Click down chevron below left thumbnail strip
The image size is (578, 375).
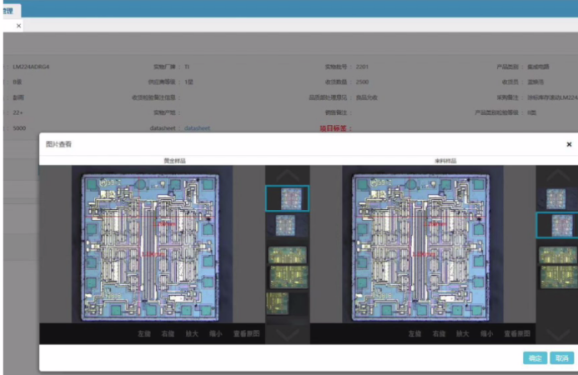click(x=288, y=335)
